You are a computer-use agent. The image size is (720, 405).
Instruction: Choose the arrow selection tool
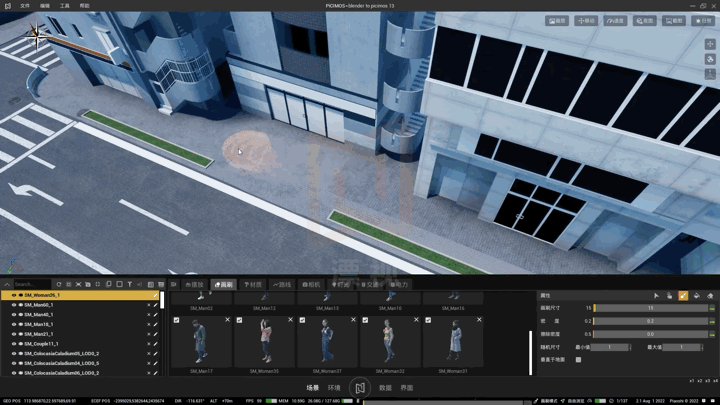pos(656,296)
